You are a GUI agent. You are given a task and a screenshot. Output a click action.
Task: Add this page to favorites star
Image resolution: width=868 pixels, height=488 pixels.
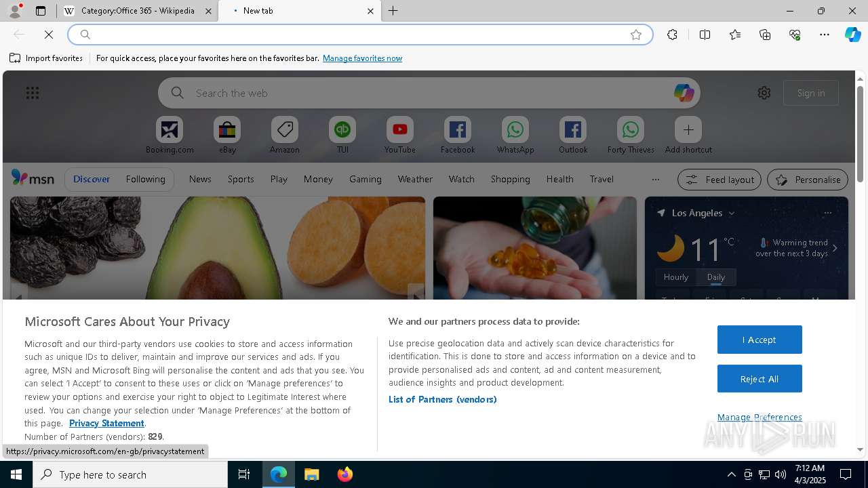636,35
